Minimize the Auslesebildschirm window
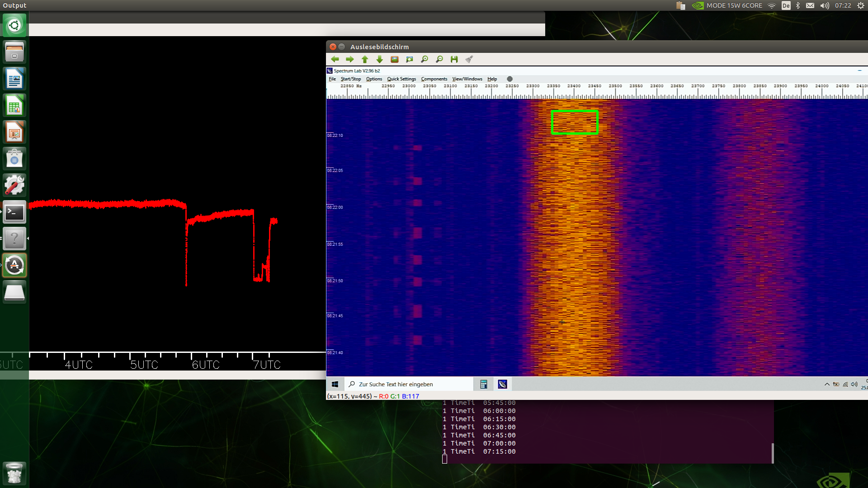Screen dimensions: 868x488 coord(342,47)
